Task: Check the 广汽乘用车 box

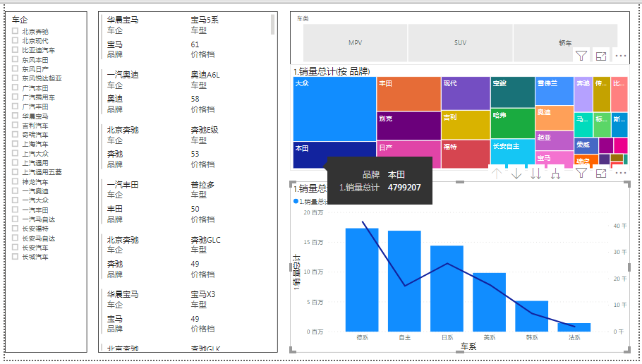Action: 15,97
